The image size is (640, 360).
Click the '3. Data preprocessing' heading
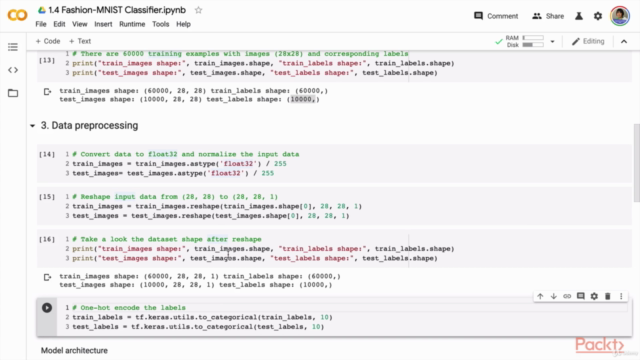[x=89, y=126]
